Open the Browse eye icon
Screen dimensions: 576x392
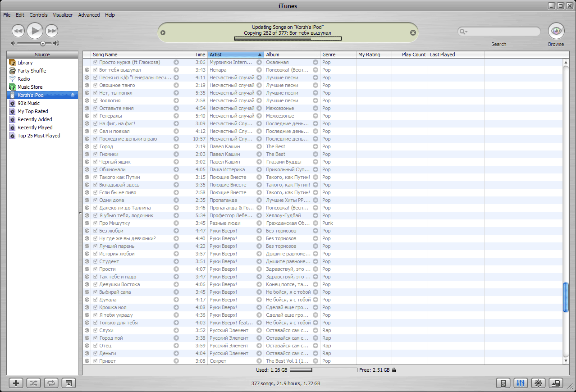(556, 31)
